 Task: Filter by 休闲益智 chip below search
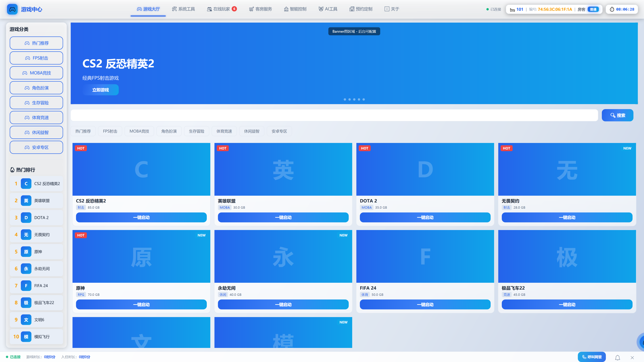(252, 131)
